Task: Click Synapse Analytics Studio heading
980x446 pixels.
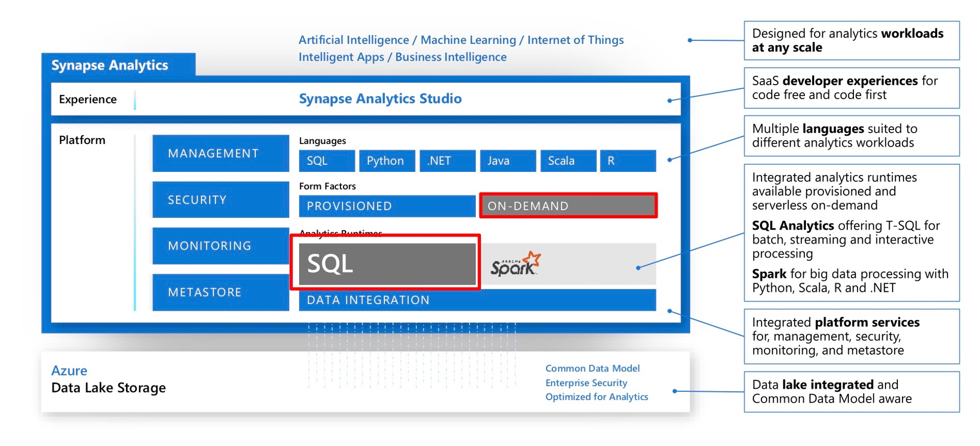Action: pos(380,98)
